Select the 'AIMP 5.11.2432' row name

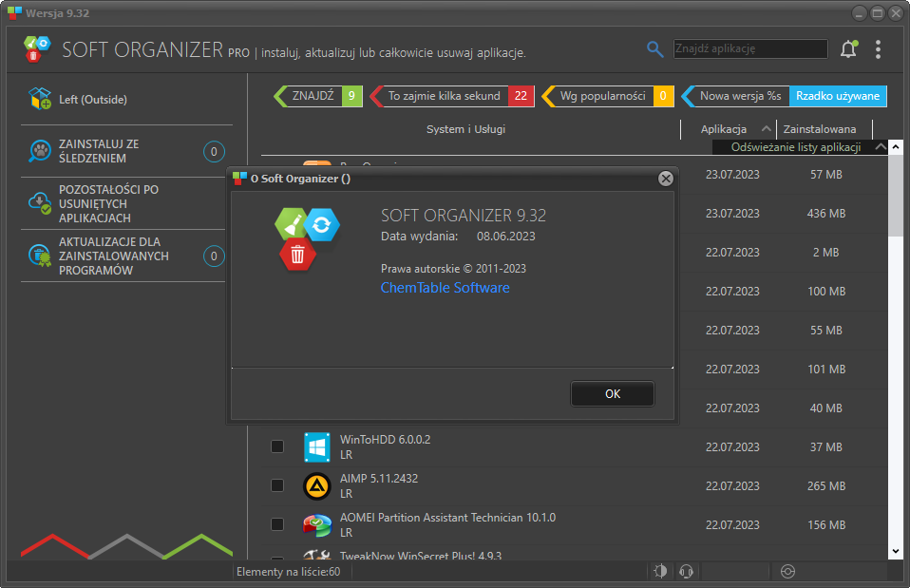378,479
